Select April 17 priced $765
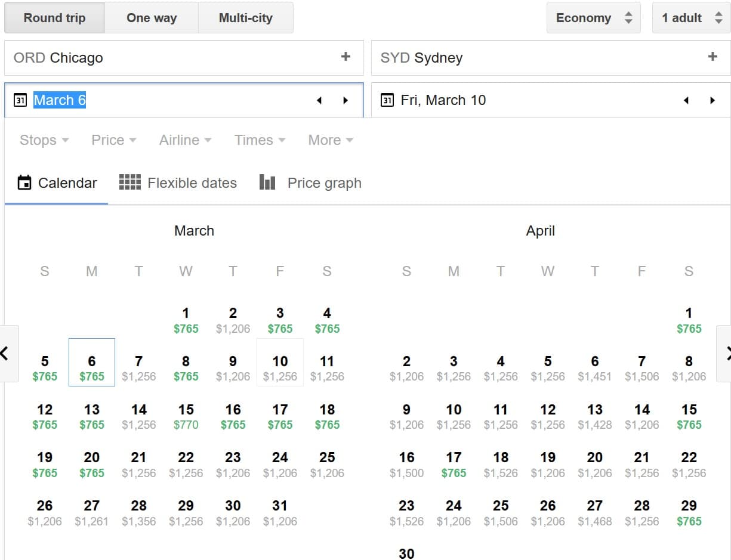This screenshot has height=560, width=731. tap(454, 465)
